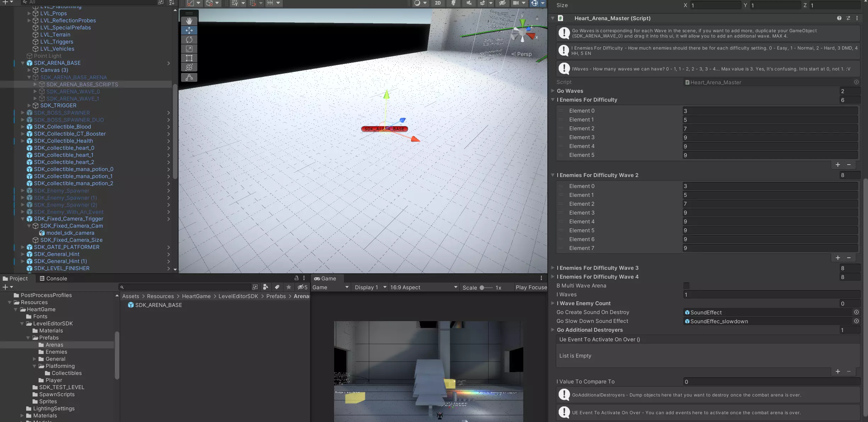Toggle 2D scene view mode
This screenshot has width=868, height=422.
pos(438,3)
